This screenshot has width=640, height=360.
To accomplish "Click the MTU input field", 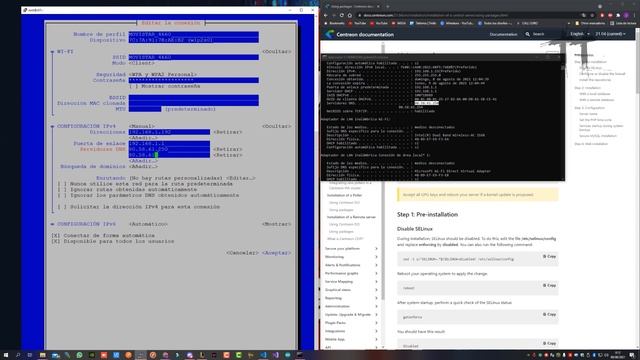I will (145, 109).
